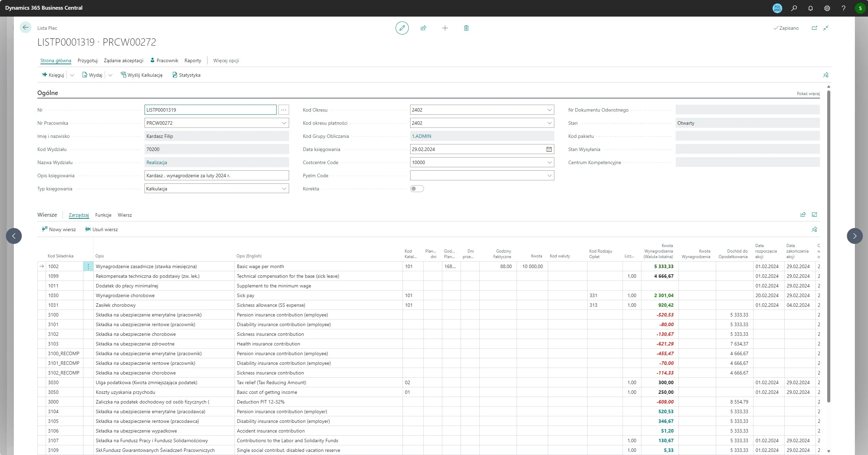Open page in new window icon
This screenshot has width=868, height=455.
click(x=814, y=28)
